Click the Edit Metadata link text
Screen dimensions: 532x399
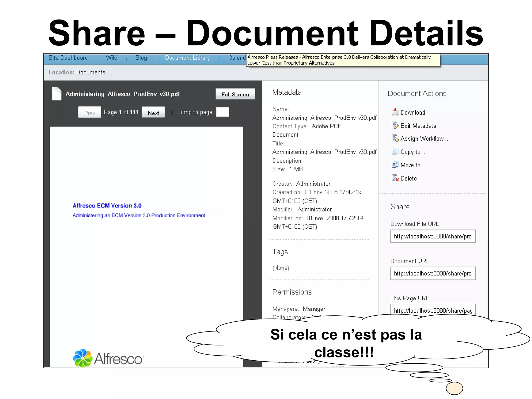pyautogui.click(x=418, y=126)
